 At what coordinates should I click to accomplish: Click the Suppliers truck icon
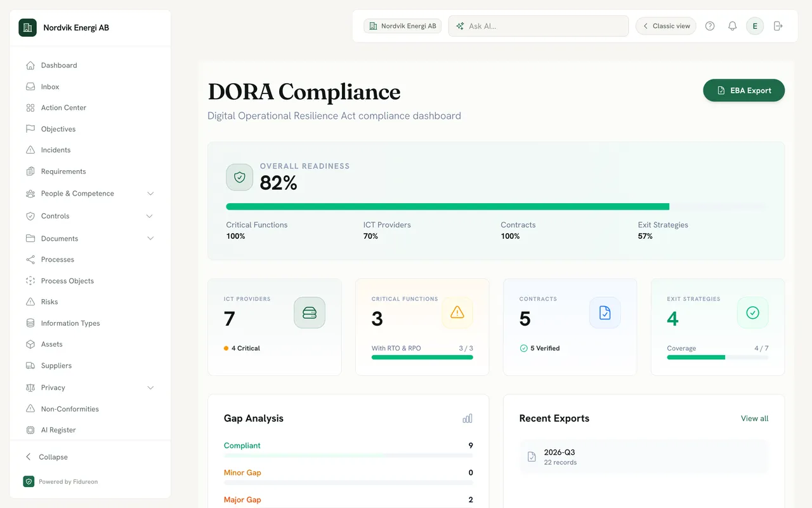(30, 366)
